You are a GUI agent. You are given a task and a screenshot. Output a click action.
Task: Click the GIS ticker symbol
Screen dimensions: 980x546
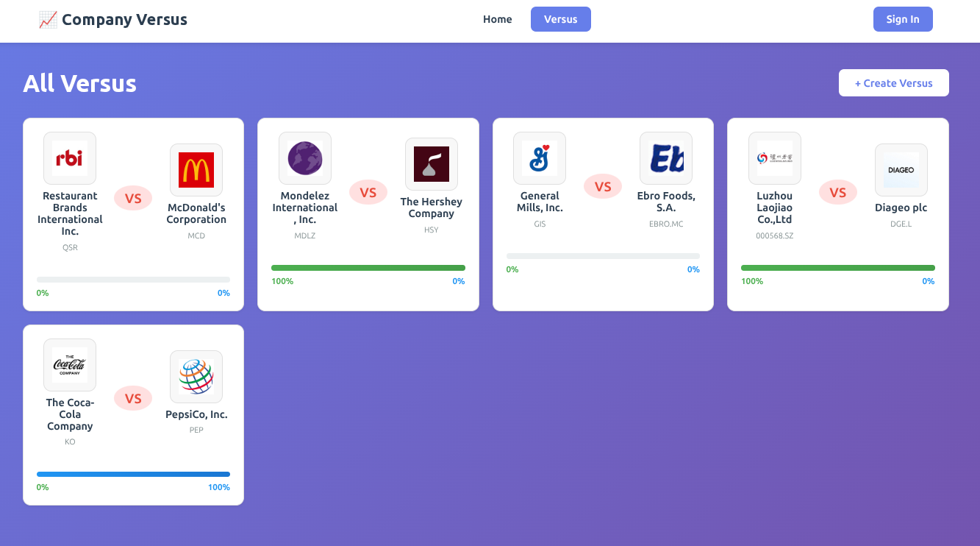pyautogui.click(x=540, y=224)
